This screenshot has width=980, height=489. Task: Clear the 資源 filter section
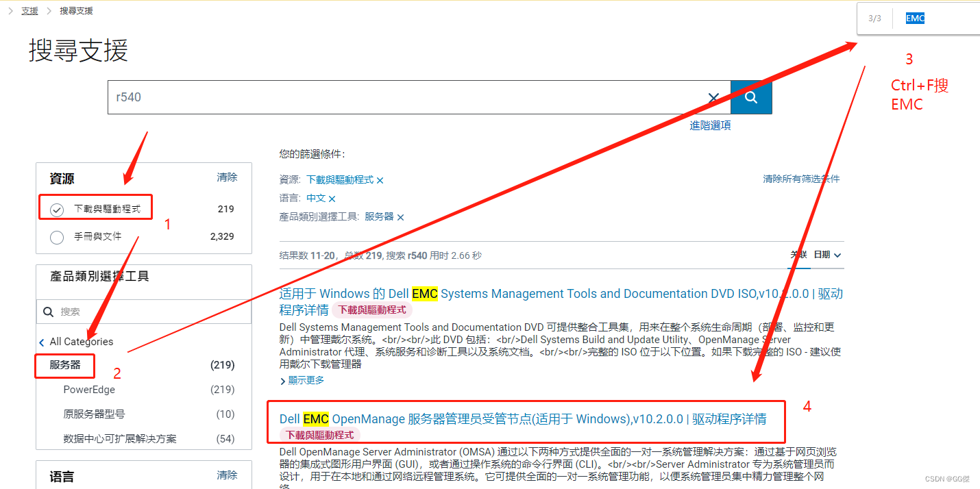pos(227,177)
